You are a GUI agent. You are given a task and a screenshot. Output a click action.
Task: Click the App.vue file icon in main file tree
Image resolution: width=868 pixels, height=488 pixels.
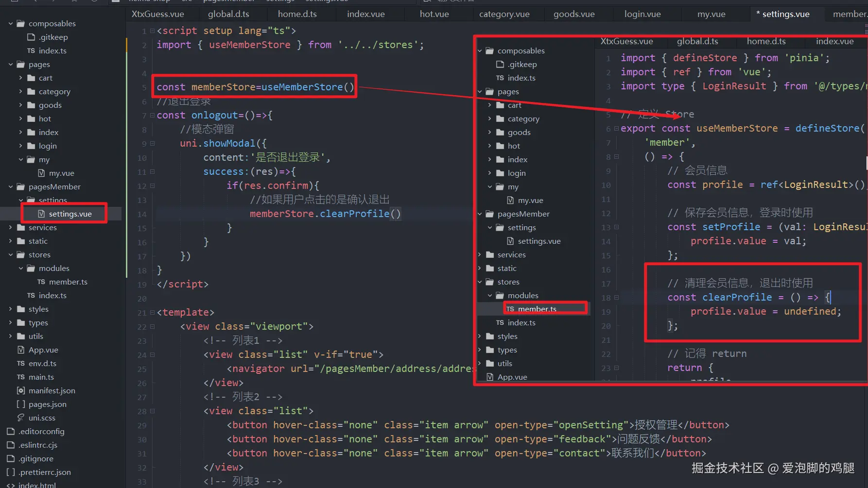21,350
